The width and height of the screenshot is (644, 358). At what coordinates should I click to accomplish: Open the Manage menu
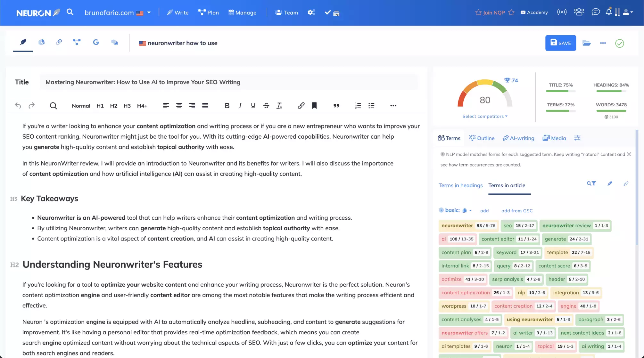[242, 12]
